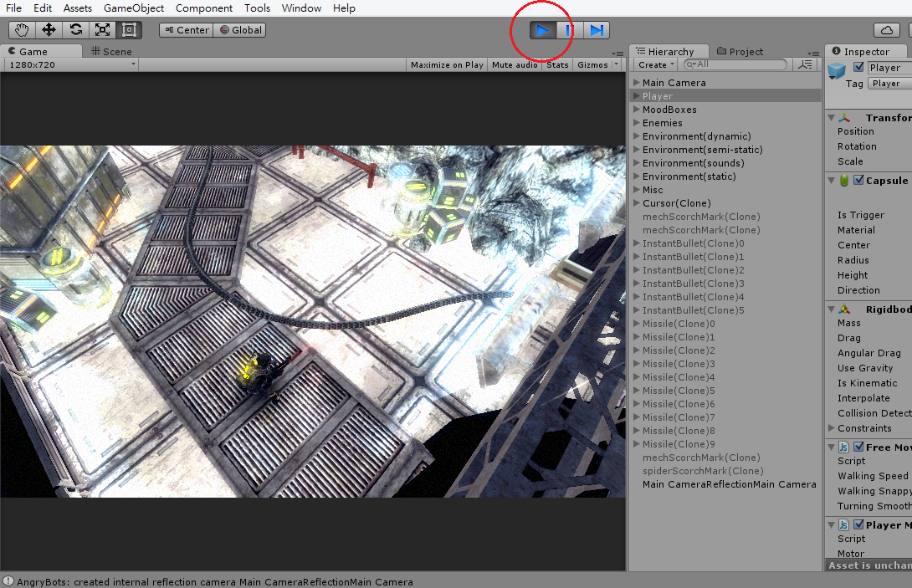Toggle Stats overlay

coord(557,65)
